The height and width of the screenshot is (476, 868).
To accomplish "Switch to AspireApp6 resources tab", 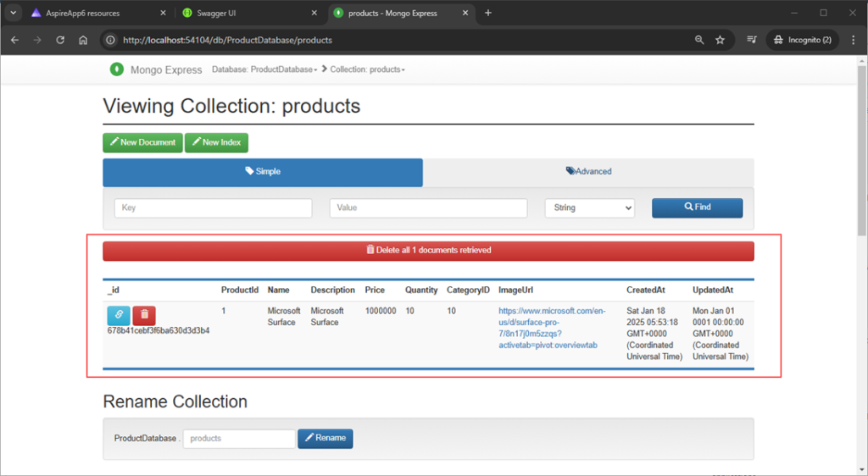I will (100, 13).
